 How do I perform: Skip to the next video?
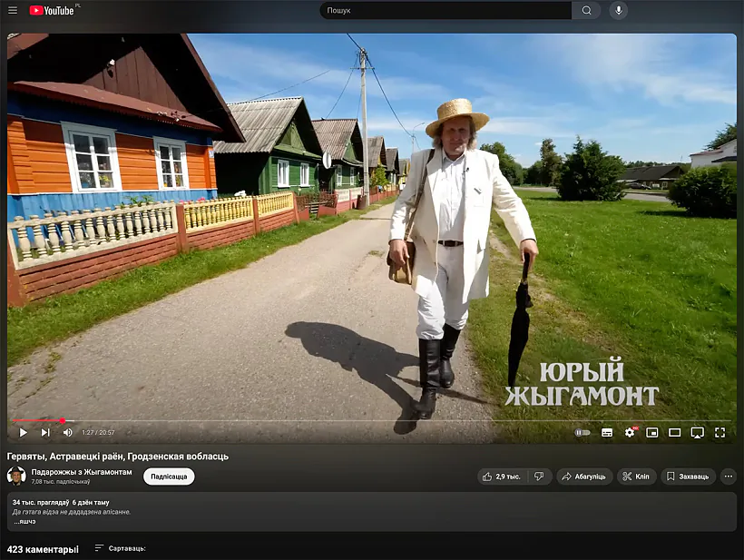[45, 433]
